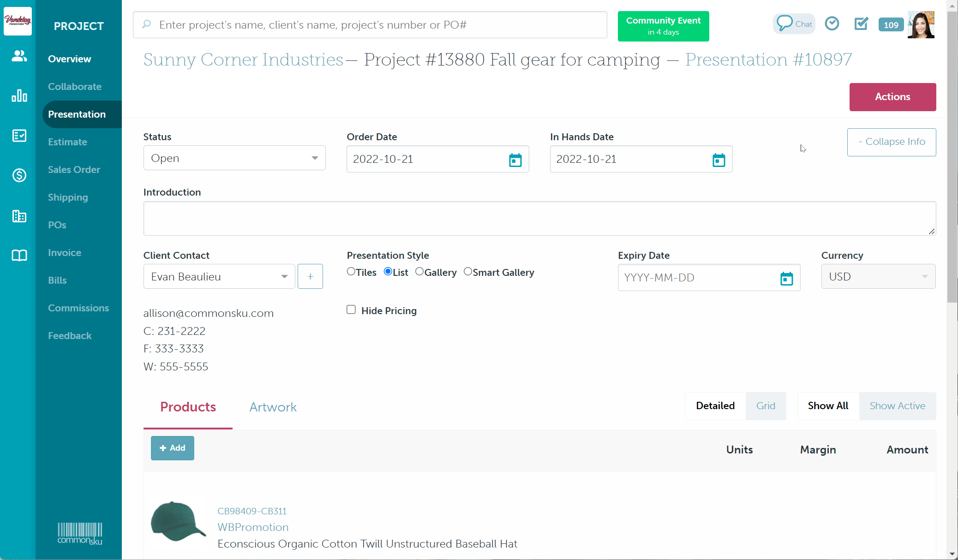Open Expiry Date calendar picker icon

point(786,278)
